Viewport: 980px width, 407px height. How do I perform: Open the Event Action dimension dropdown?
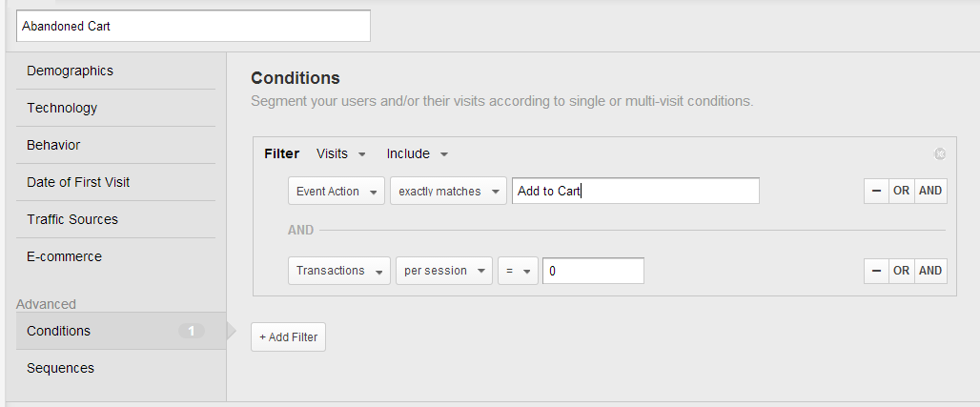[337, 192]
